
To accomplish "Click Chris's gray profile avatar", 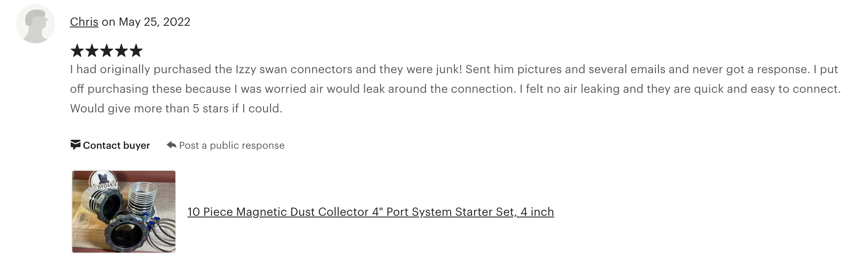I will 36,24.
